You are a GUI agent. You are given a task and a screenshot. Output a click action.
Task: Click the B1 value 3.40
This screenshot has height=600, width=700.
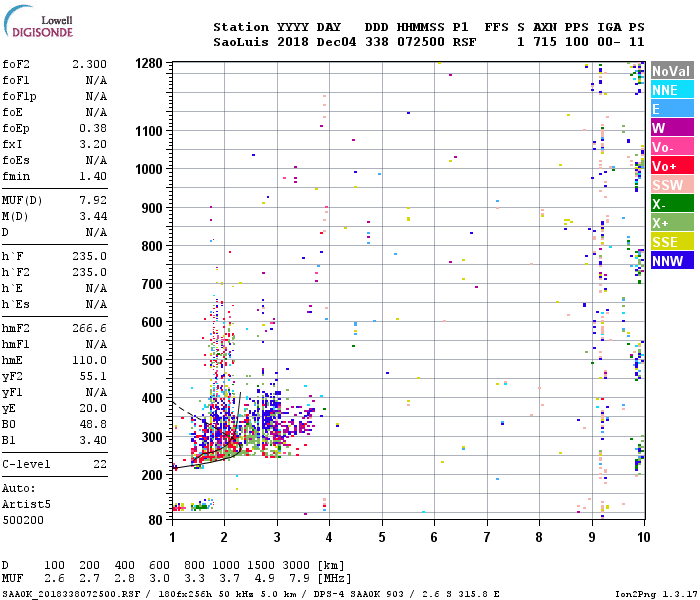tap(93, 441)
